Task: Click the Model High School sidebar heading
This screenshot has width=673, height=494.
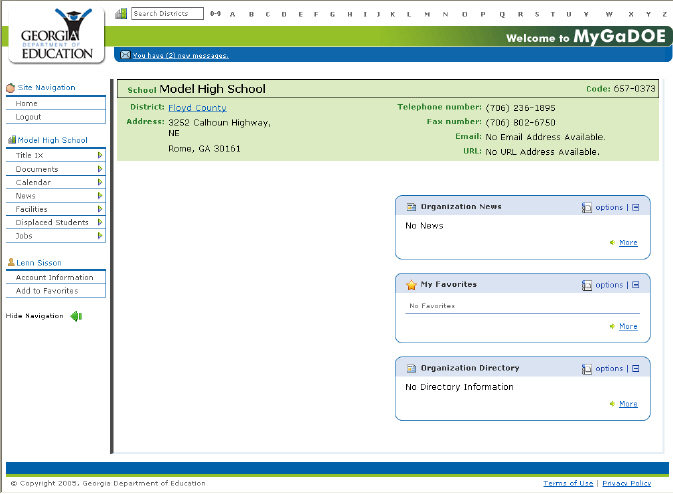Action: [52, 140]
